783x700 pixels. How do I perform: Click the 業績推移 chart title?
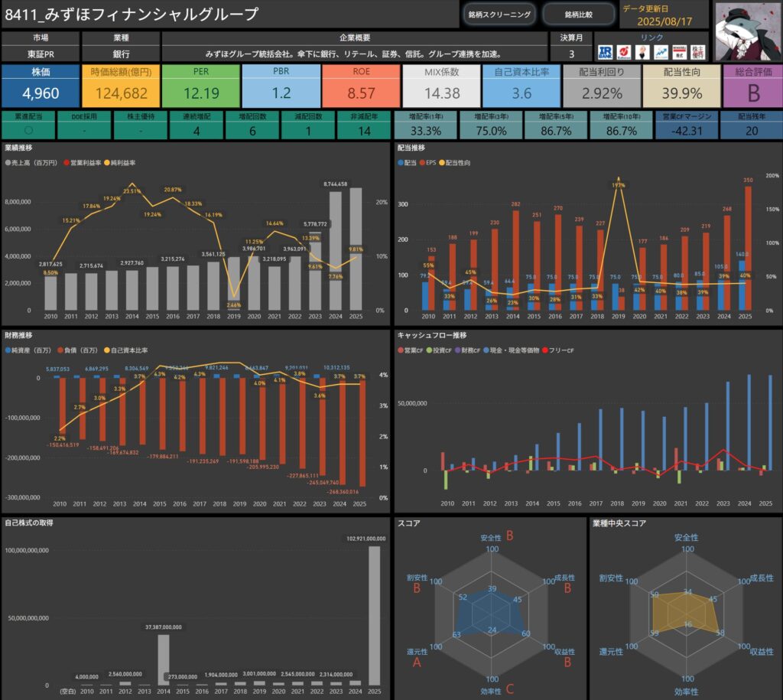coord(18,148)
